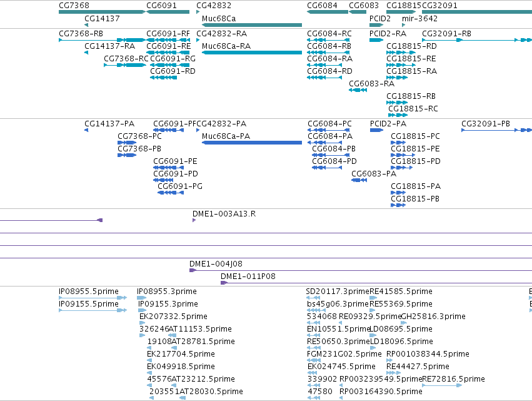Open protein CG6084-PC label
Screen dimensions: 532x401
click(330, 124)
